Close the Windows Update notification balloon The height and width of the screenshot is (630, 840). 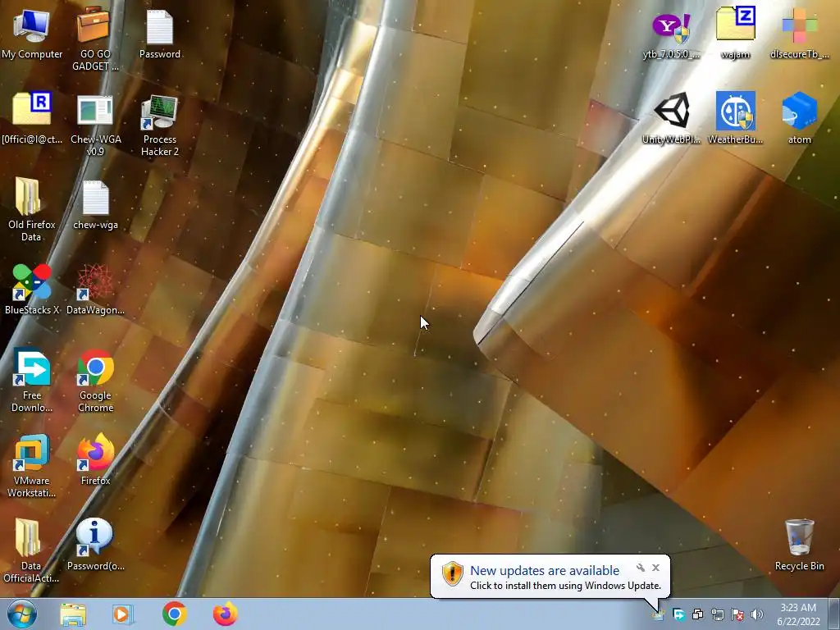(655, 568)
